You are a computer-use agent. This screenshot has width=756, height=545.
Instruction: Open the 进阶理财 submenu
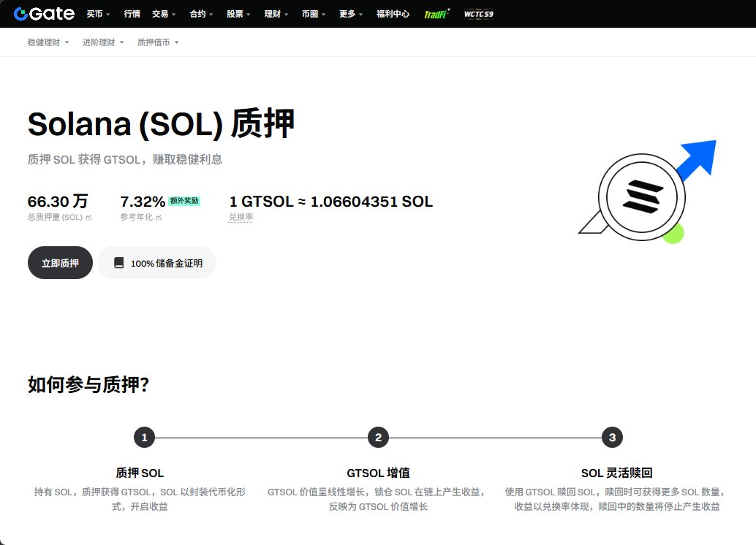coord(103,42)
